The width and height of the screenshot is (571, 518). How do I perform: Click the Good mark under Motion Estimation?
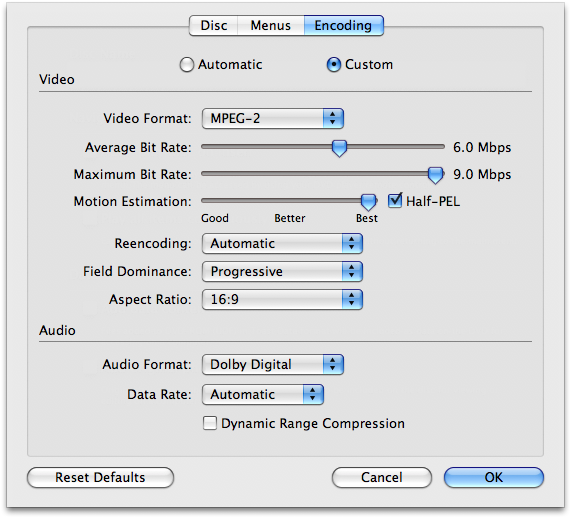point(215,218)
